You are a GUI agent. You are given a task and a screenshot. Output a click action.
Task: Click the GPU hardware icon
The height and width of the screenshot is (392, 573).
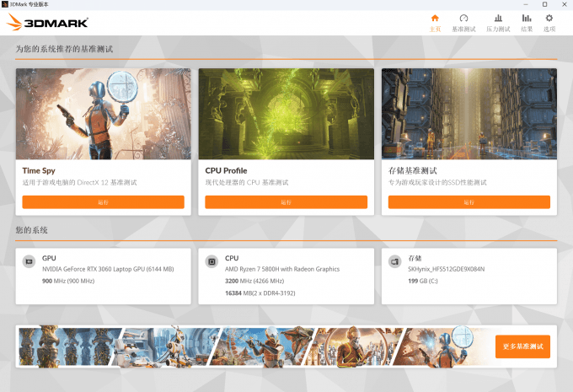pos(29,261)
